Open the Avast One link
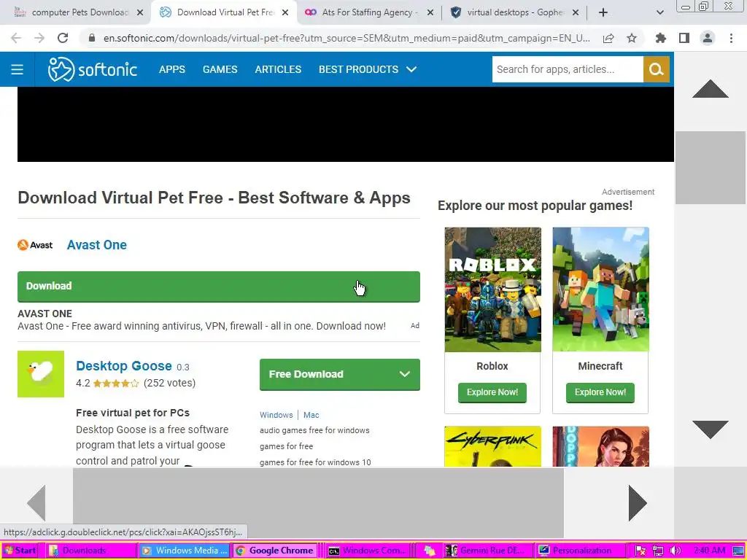This screenshot has width=747, height=560. [97, 245]
